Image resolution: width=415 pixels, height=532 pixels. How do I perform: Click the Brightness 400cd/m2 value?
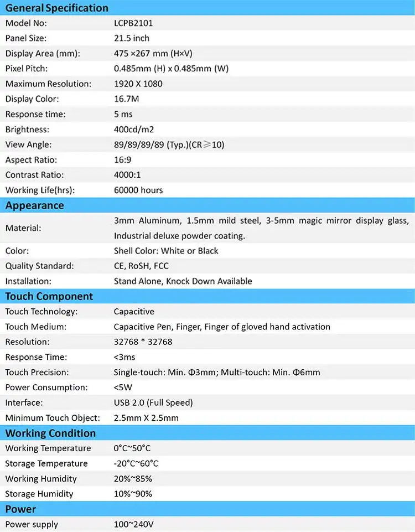(x=134, y=130)
